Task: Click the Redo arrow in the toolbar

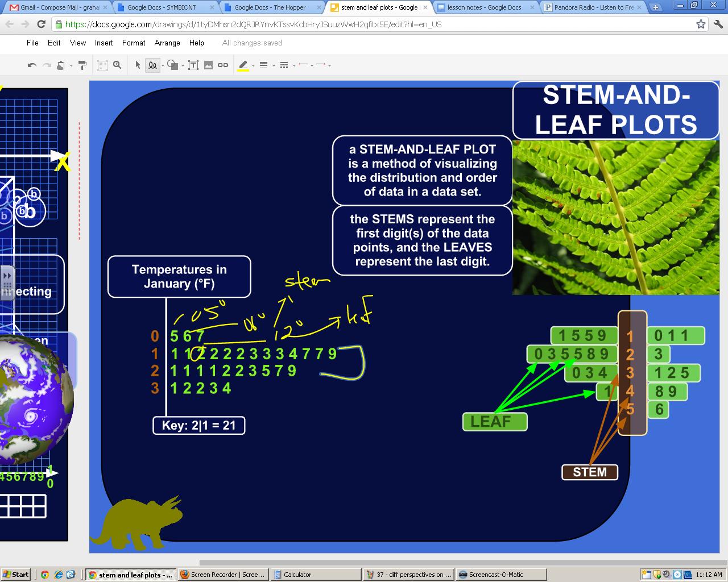Action: pos(47,65)
